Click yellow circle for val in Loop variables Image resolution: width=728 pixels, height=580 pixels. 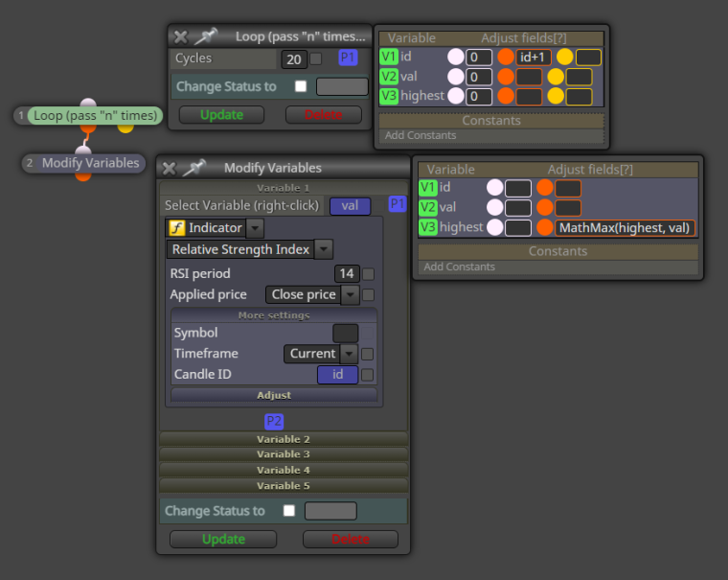(x=556, y=77)
